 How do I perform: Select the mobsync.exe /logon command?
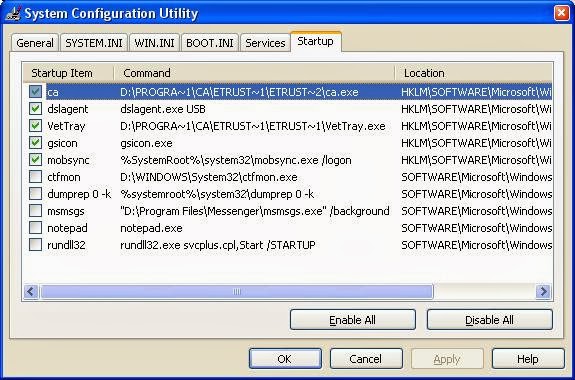(236, 160)
